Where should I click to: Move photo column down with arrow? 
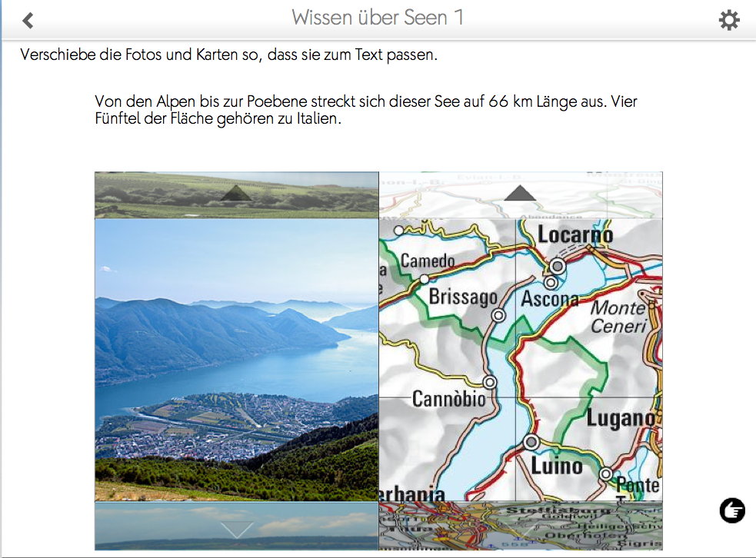[x=236, y=529]
